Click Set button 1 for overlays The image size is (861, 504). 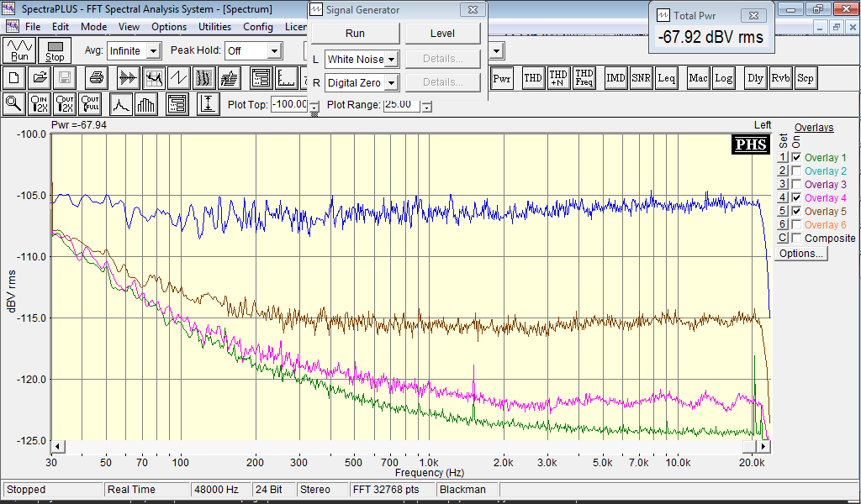point(783,157)
